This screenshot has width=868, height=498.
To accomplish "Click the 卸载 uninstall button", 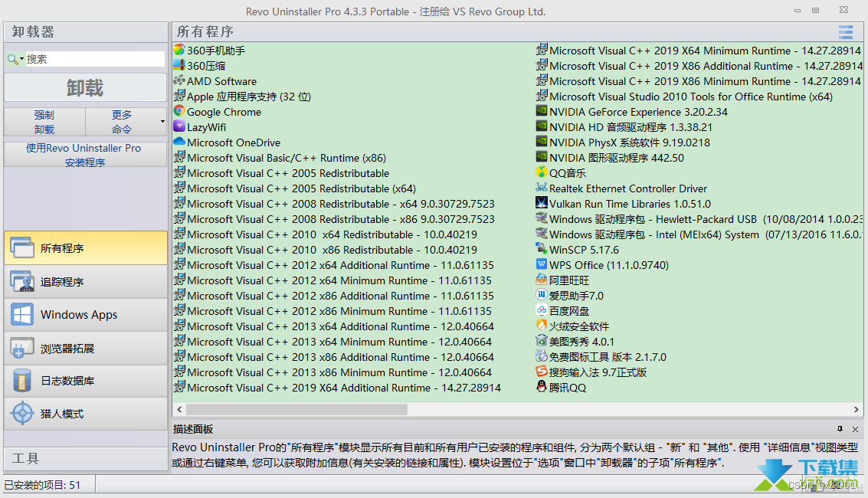I will 84,87.
